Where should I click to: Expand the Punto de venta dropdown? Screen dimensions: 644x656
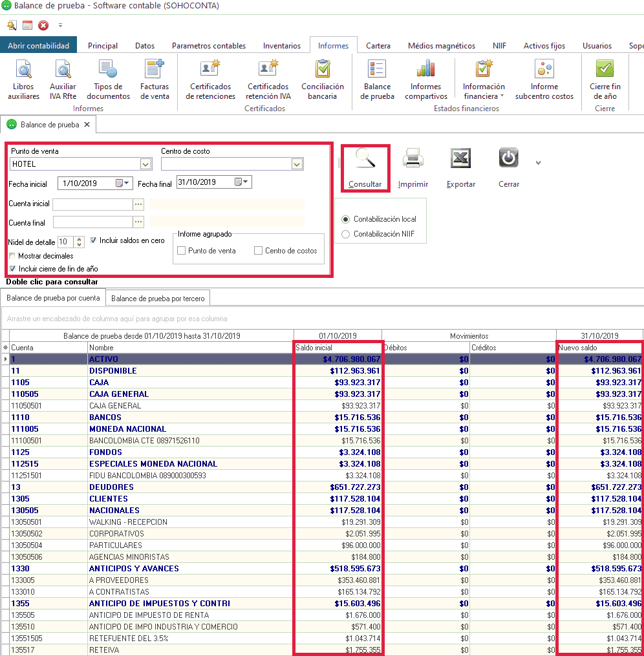(x=145, y=164)
